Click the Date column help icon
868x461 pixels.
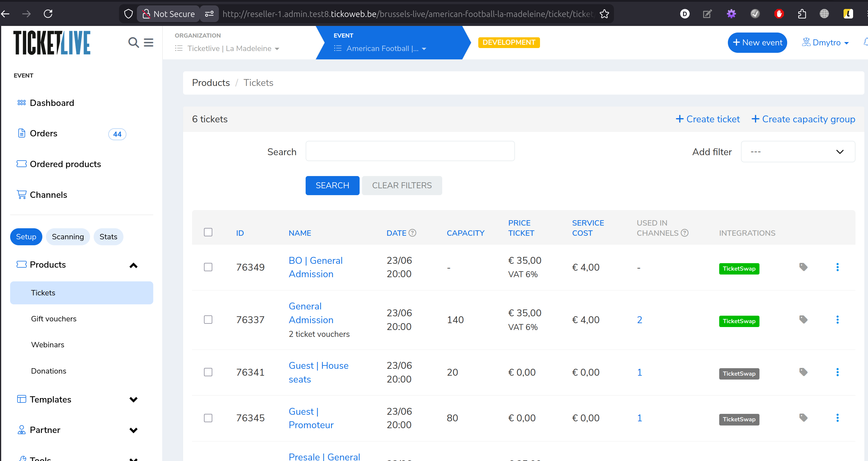[x=412, y=233]
